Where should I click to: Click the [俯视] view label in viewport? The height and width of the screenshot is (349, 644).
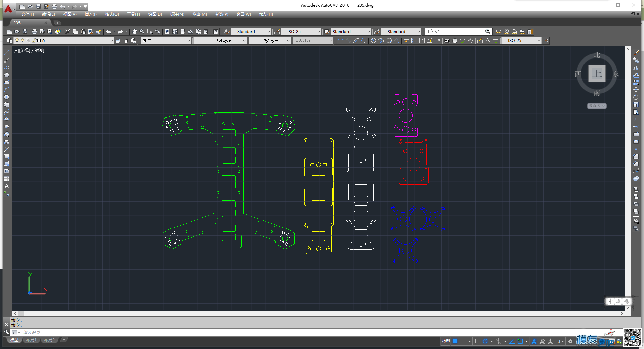pyautogui.click(x=25, y=51)
